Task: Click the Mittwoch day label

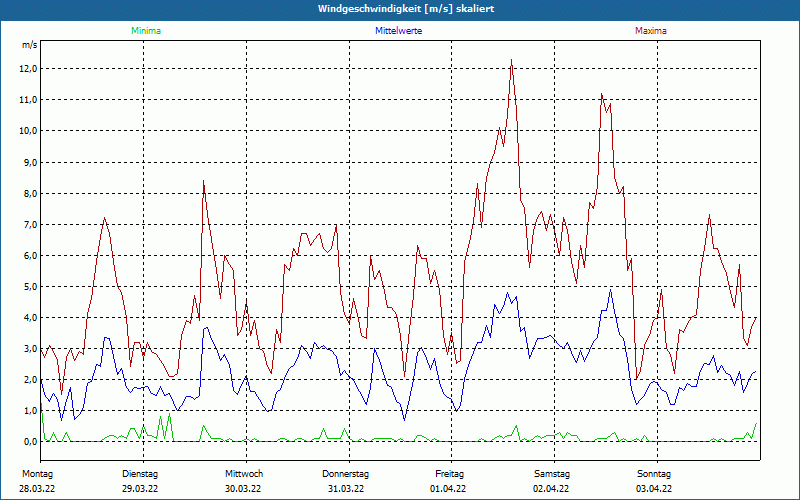Action: [244, 474]
